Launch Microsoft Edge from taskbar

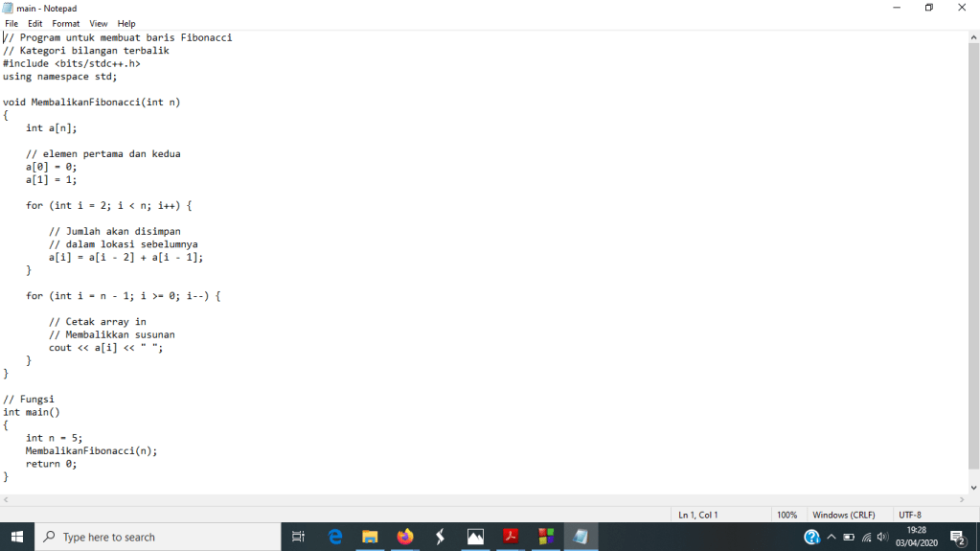click(x=335, y=537)
